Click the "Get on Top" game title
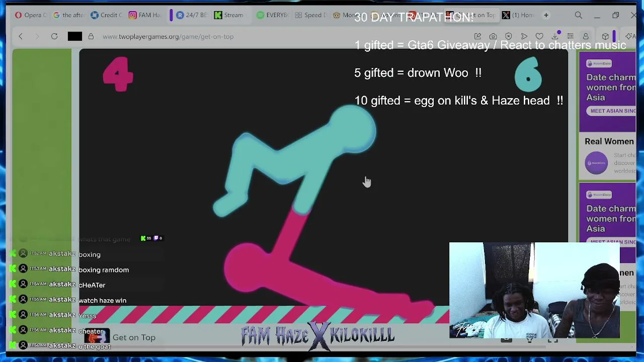The image size is (644, 362). (134, 337)
